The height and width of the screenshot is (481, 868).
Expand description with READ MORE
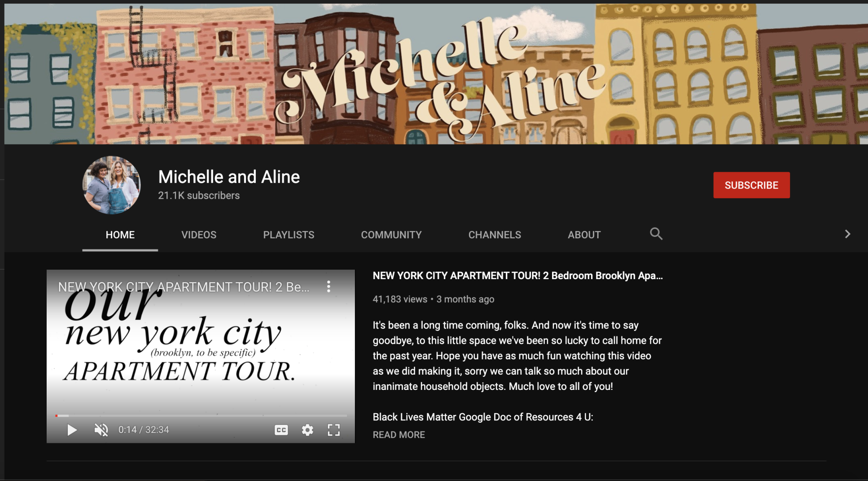399,435
